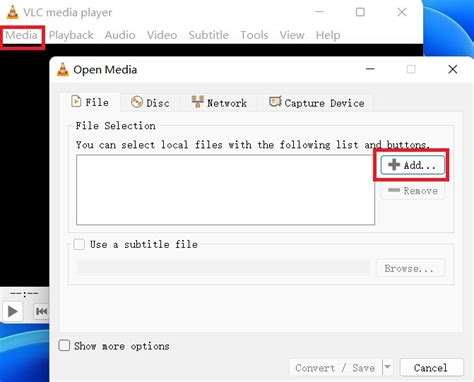The width and height of the screenshot is (474, 382).
Task: Click the cone icon in Open Media title bar
Action: pyautogui.click(x=63, y=69)
